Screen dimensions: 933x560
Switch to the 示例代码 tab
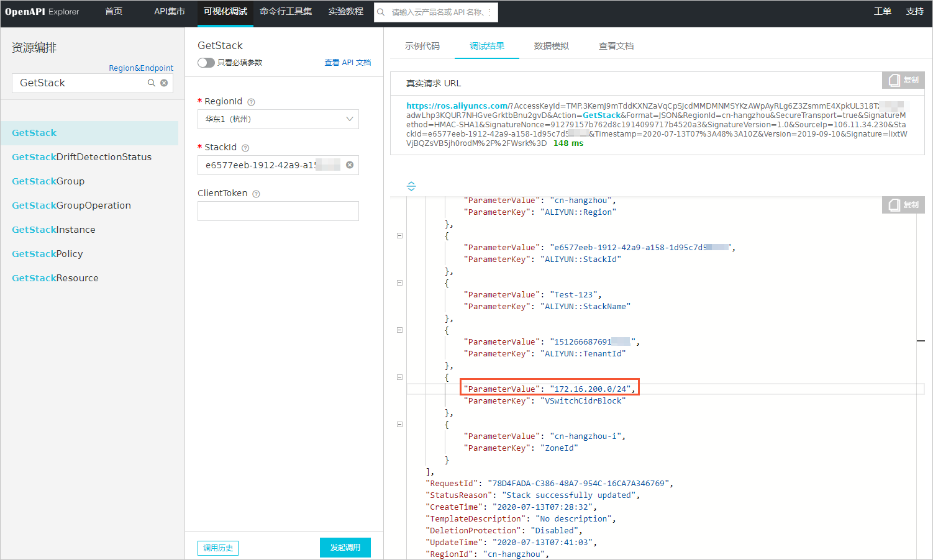(422, 46)
